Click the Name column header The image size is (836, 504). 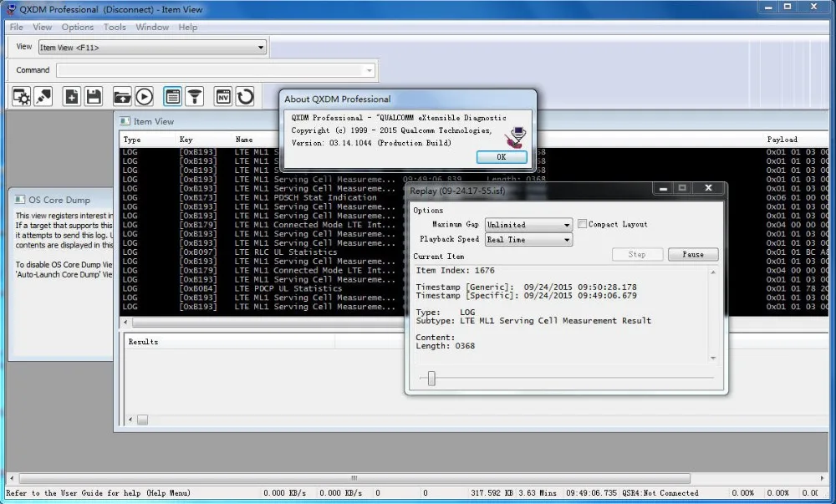[x=244, y=140]
